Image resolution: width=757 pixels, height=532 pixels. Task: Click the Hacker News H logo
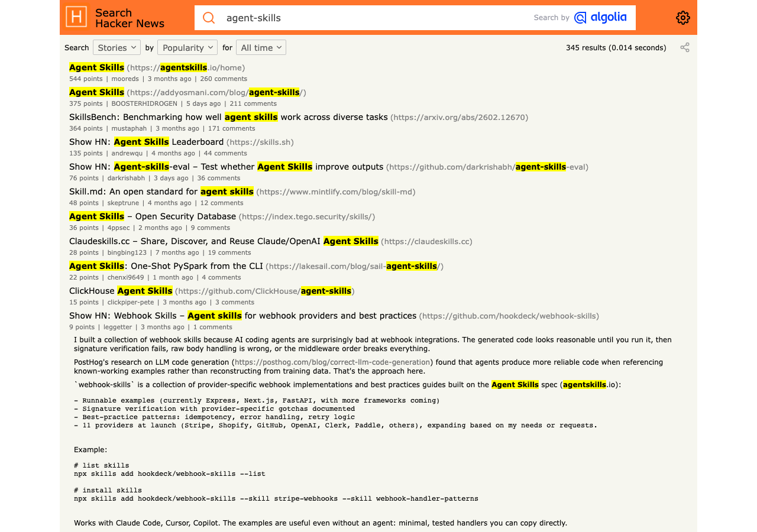(76, 17)
